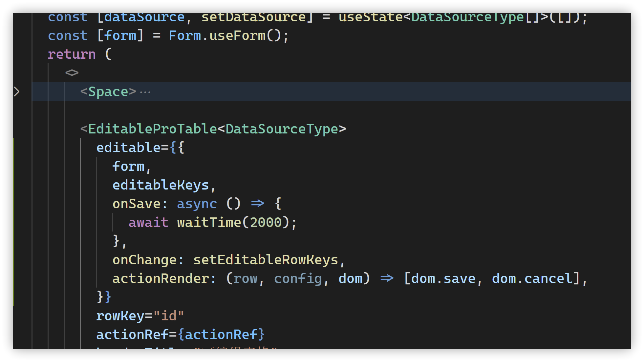
Task: Click the editable prop attribute
Action: pyautogui.click(x=128, y=148)
